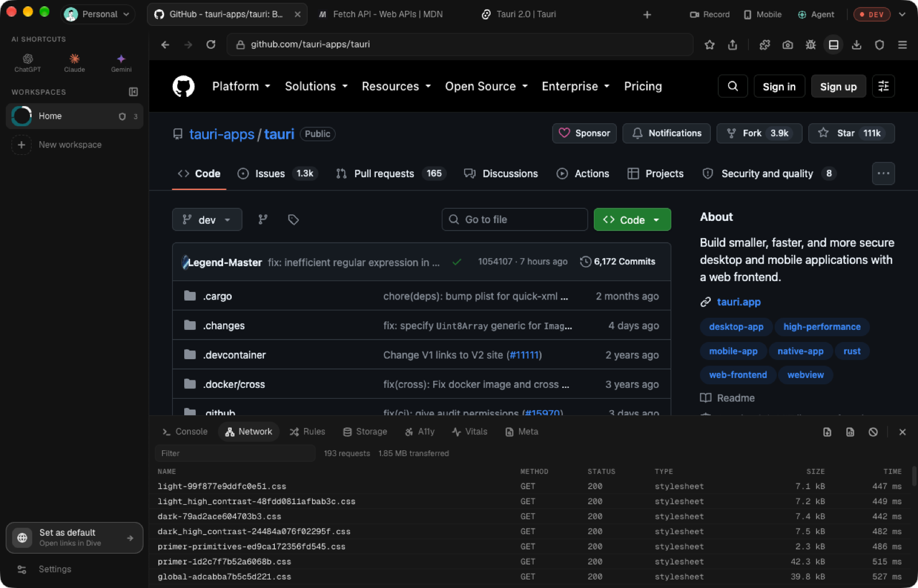
Task: Click the github.com address bar
Action: (x=460, y=45)
